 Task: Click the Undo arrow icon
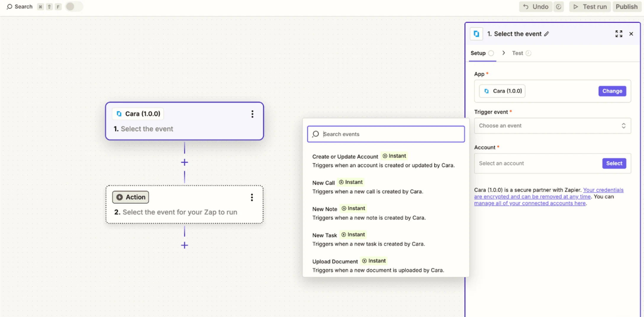tap(526, 7)
